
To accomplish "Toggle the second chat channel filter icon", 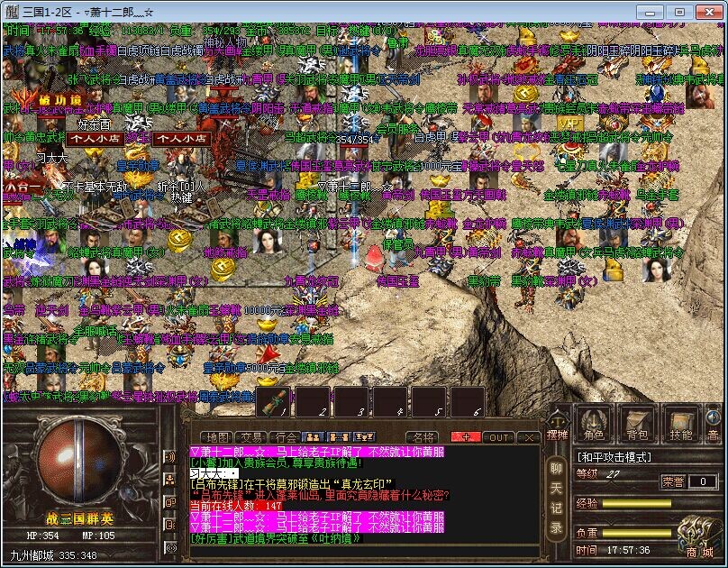I will click(171, 480).
